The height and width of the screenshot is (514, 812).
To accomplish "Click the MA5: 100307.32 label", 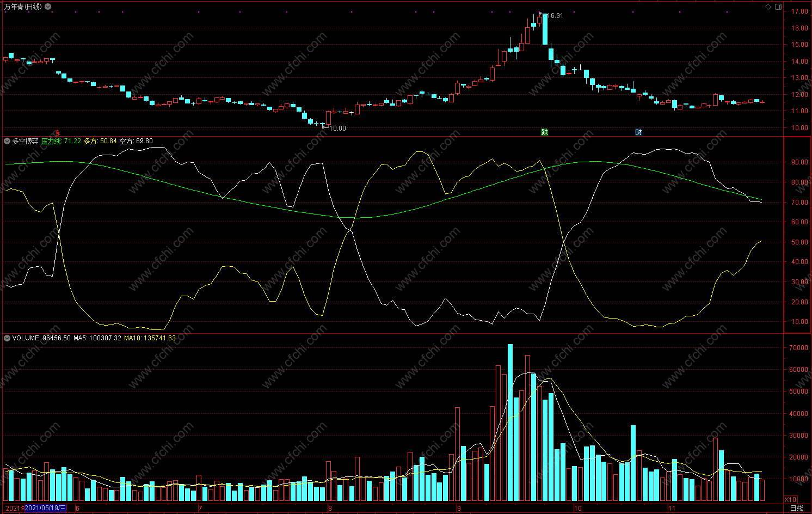I will (x=97, y=338).
